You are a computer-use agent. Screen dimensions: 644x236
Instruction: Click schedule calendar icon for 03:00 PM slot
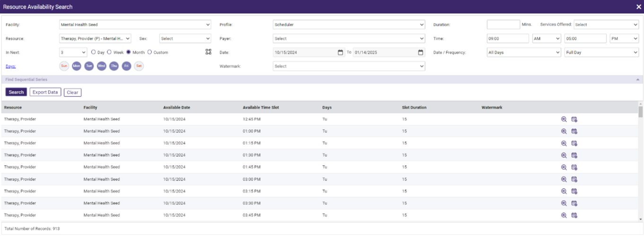point(574,179)
